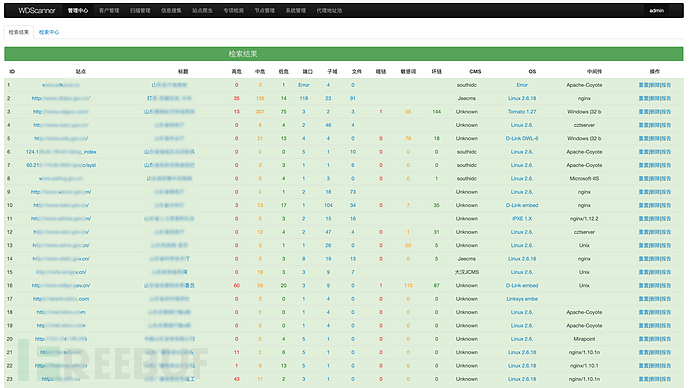
Task: Click 报告 link in row 20
Action: tap(666, 339)
